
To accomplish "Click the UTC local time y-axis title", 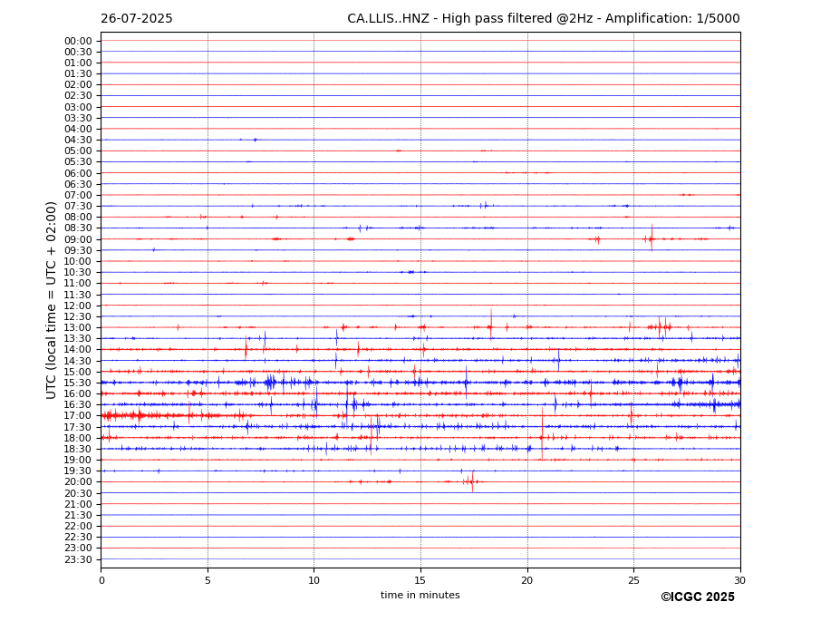I will coord(51,300).
